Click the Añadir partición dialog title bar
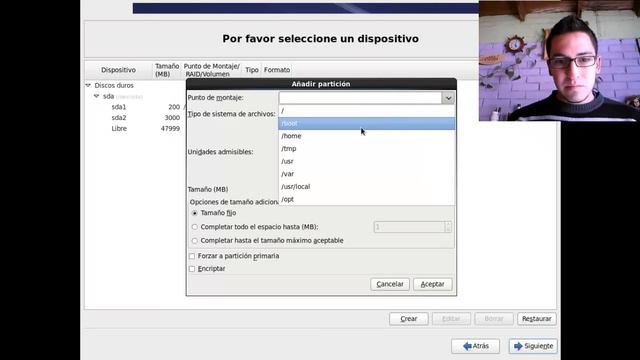 (321, 84)
